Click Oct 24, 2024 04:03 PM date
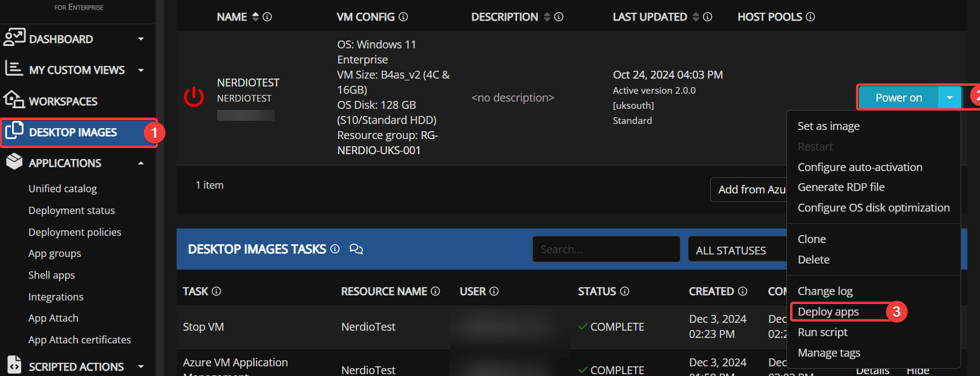This screenshot has height=376, width=980. [668, 75]
